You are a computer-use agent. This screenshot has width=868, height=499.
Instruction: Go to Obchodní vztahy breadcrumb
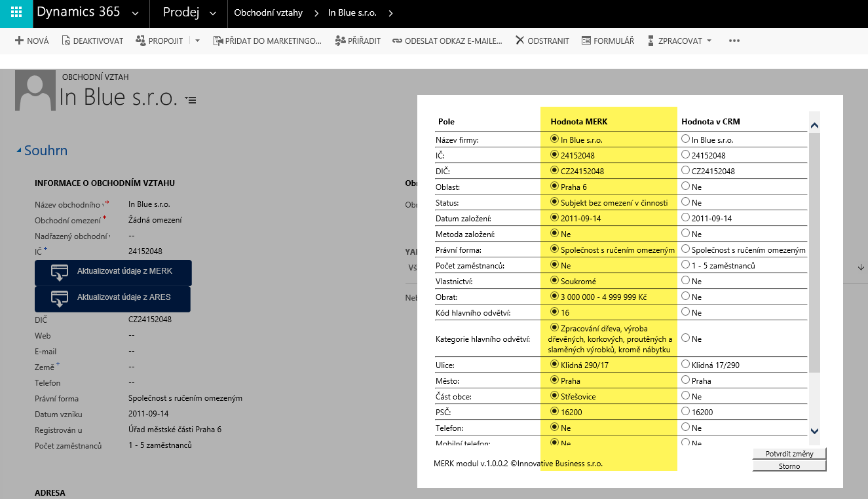(x=269, y=14)
